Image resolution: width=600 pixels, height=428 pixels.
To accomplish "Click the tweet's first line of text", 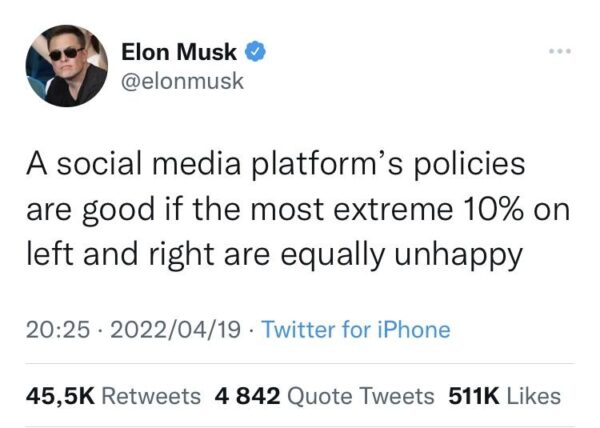I will click(x=274, y=167).
